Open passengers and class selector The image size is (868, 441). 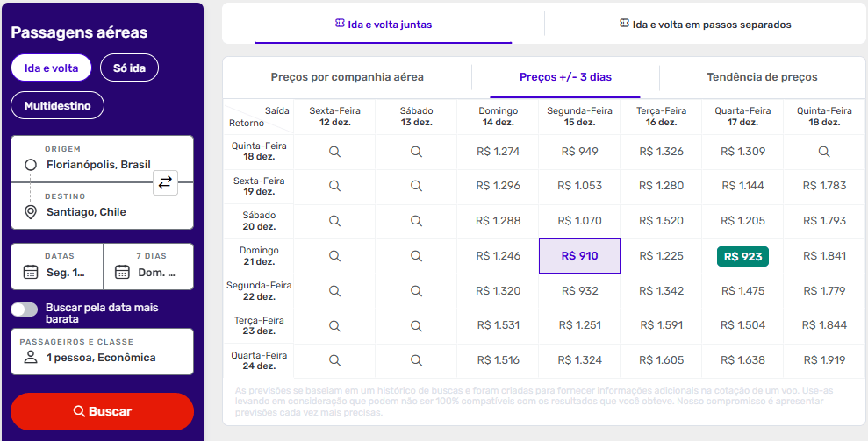(x=102, y=351)
